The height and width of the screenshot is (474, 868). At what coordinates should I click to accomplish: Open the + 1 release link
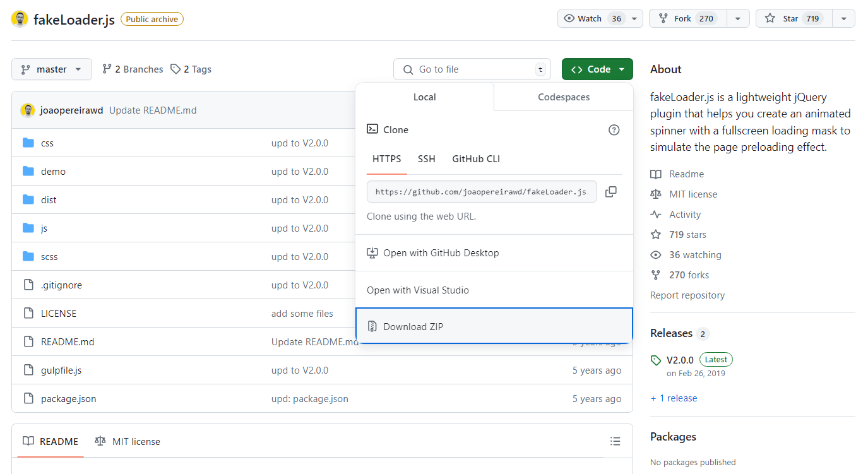(x=674, y=398)
